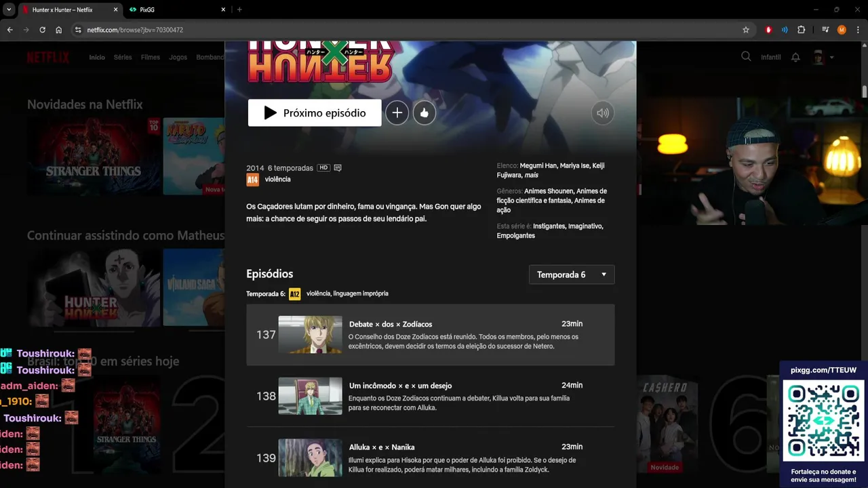
Task: Open the Chrome profile avatar M
Action: (842, 30)
